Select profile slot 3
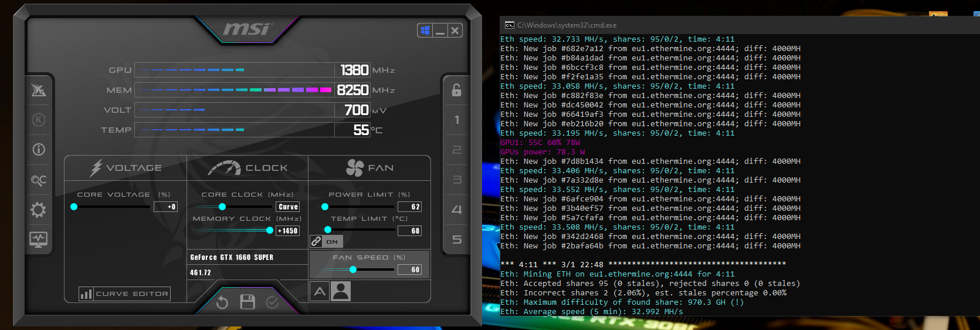The width and height of the screenshot is (980, 330). pos(456,180)
